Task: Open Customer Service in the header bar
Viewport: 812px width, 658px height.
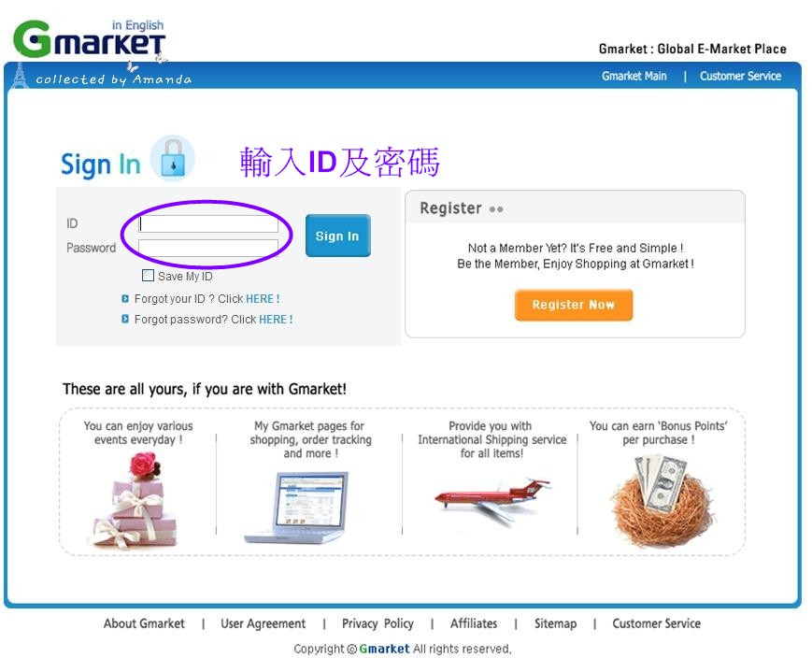Action: 740,76
